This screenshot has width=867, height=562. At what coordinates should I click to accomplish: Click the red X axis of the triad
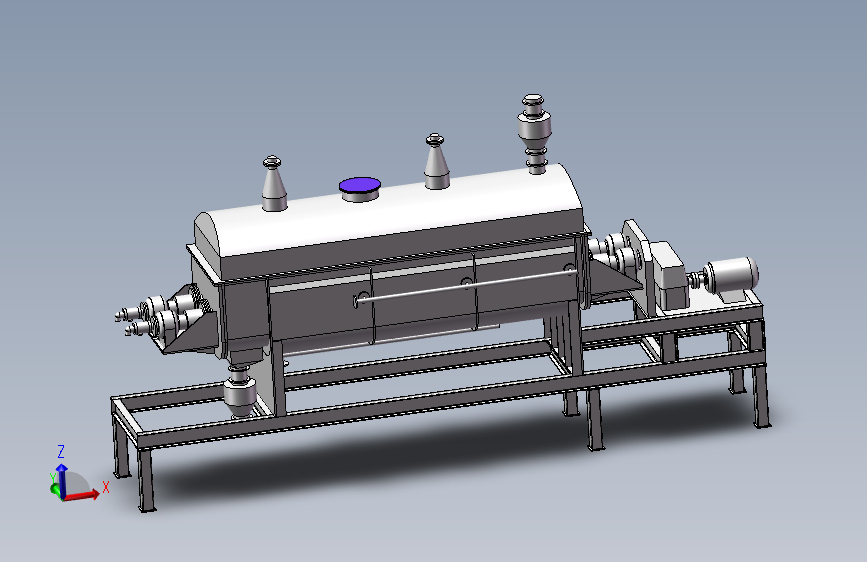click(x=83, y=494)
